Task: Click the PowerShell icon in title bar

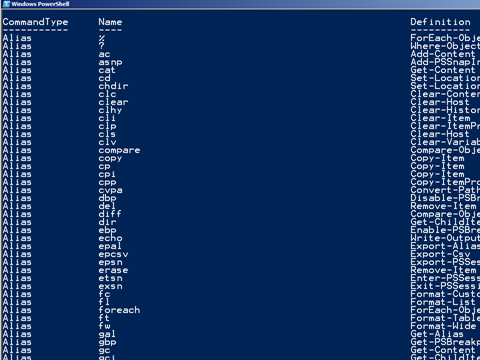Action: pyautogui.click(x=6, y=4)
